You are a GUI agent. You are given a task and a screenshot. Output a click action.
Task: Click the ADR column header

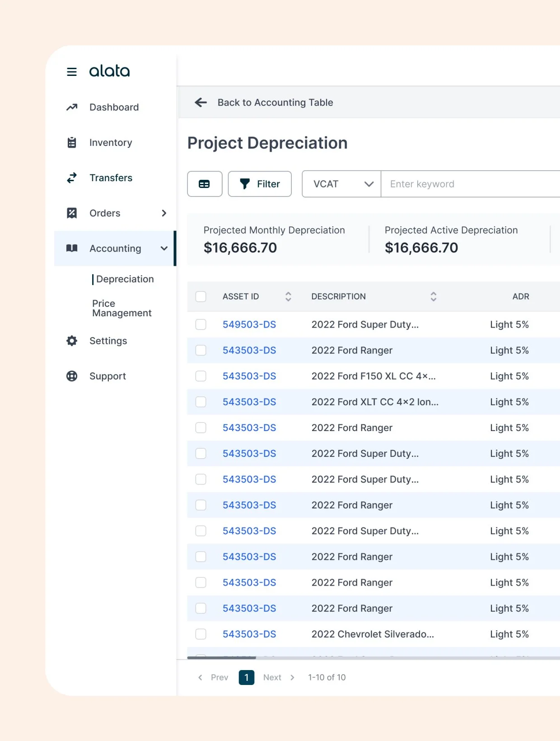tap(521, 296)
